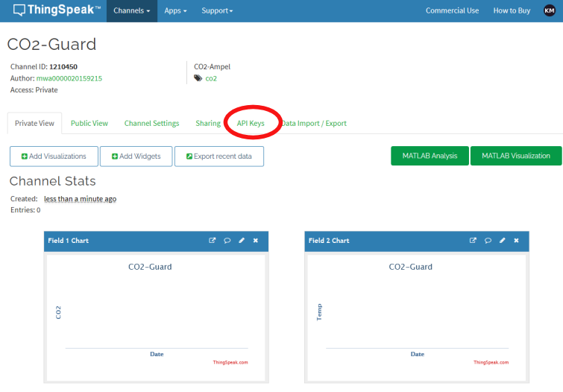This screenshot has width=563, height=392.
Task: Open the How to Buy link
Action: pyautogui.click(x=512, y=10)
